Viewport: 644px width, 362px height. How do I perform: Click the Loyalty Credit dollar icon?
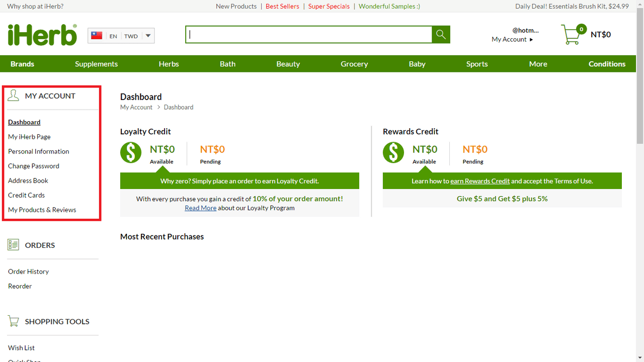131,153
